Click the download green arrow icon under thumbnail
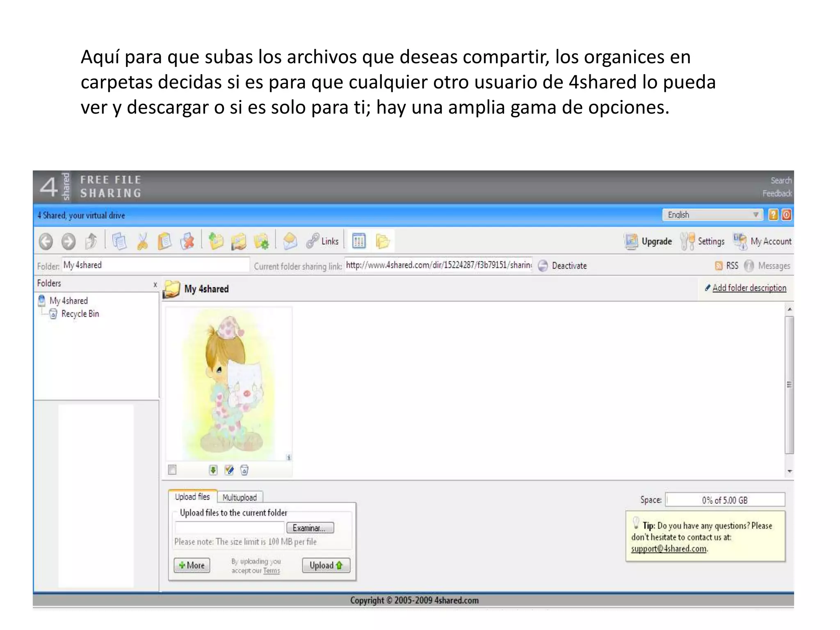This screenshot has height=630, width=840. (x=213, y=470)
